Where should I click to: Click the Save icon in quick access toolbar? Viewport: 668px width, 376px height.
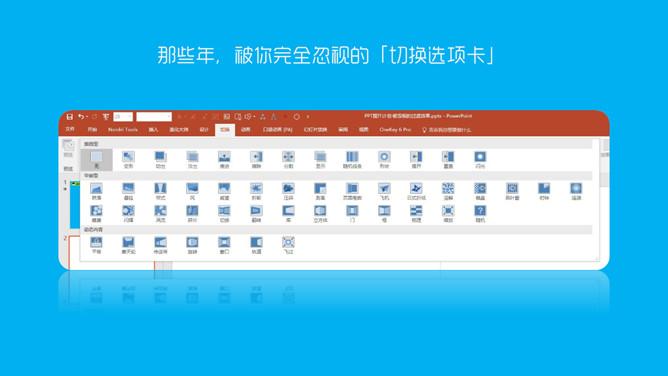(69, 117)
